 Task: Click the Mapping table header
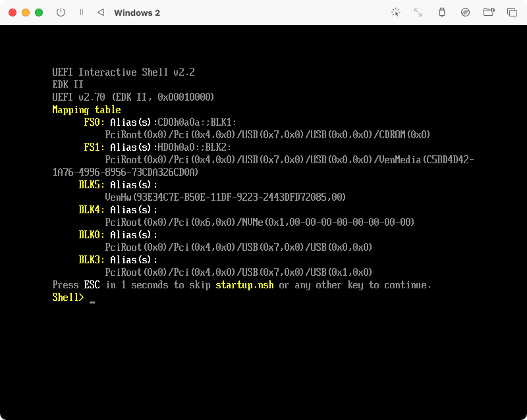click(86, 109)
